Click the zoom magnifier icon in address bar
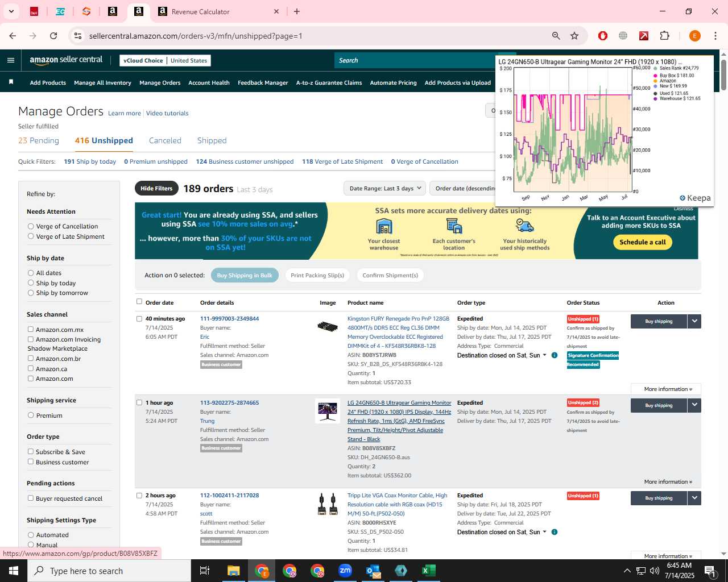The height and width of the screenshot is (582, 728). tap(556, 36)
